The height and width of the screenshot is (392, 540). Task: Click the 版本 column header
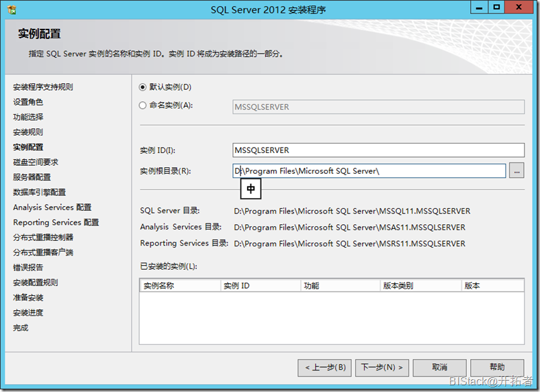coord(492,286)
